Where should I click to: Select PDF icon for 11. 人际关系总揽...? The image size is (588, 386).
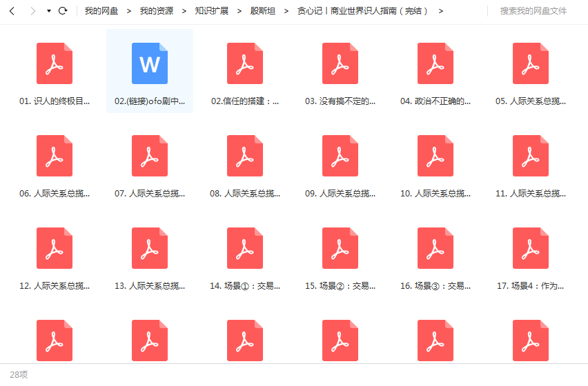tap(531, 156)
